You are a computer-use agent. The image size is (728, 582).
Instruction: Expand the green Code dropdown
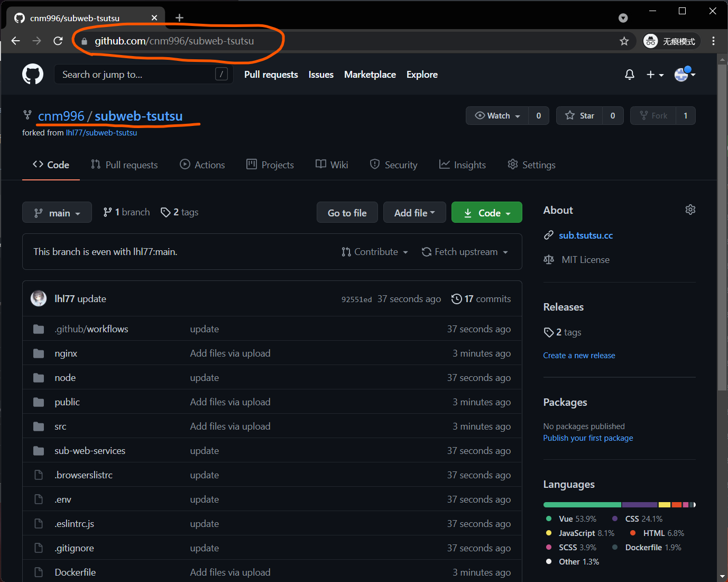(x=487, y=213)
